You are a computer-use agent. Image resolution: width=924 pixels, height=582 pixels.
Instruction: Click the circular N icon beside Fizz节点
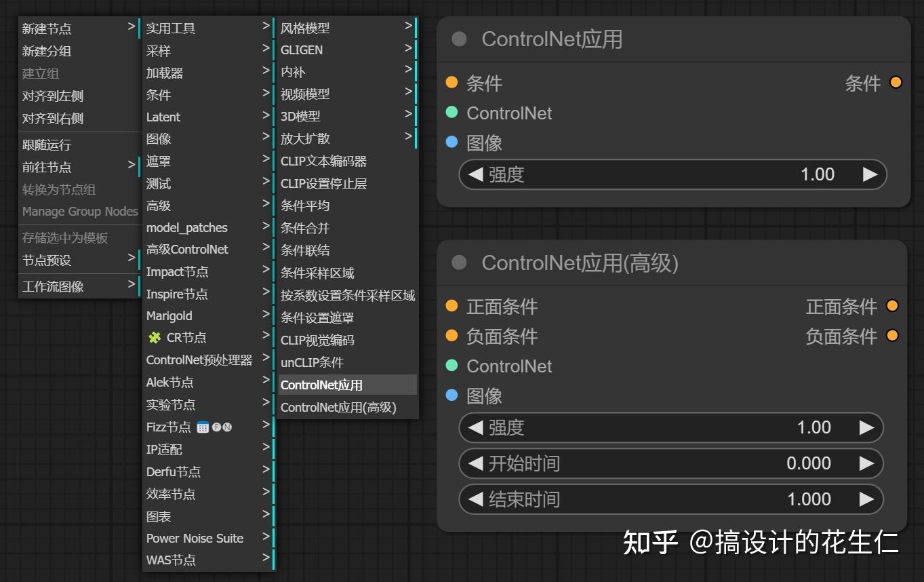pos(228,427)
